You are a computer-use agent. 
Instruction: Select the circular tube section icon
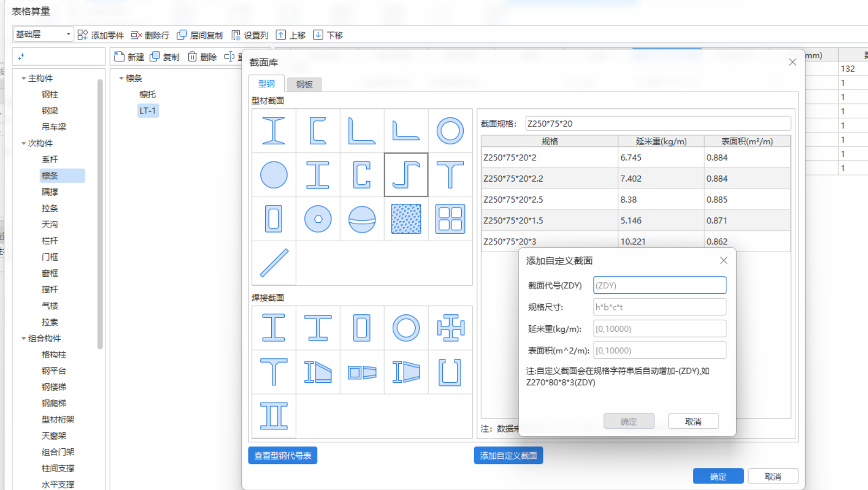[450, 131]
